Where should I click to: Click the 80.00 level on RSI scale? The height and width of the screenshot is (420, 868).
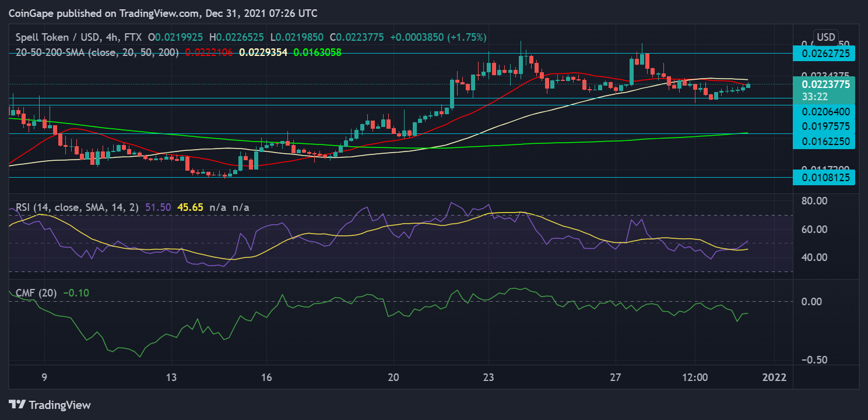pyautogui.click(x=815, y=201)
